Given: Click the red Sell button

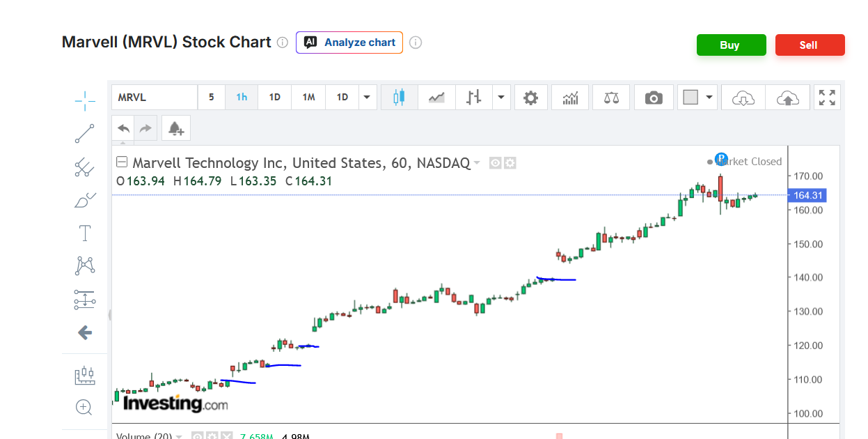Looking at the screenshot, I should 810,45.
